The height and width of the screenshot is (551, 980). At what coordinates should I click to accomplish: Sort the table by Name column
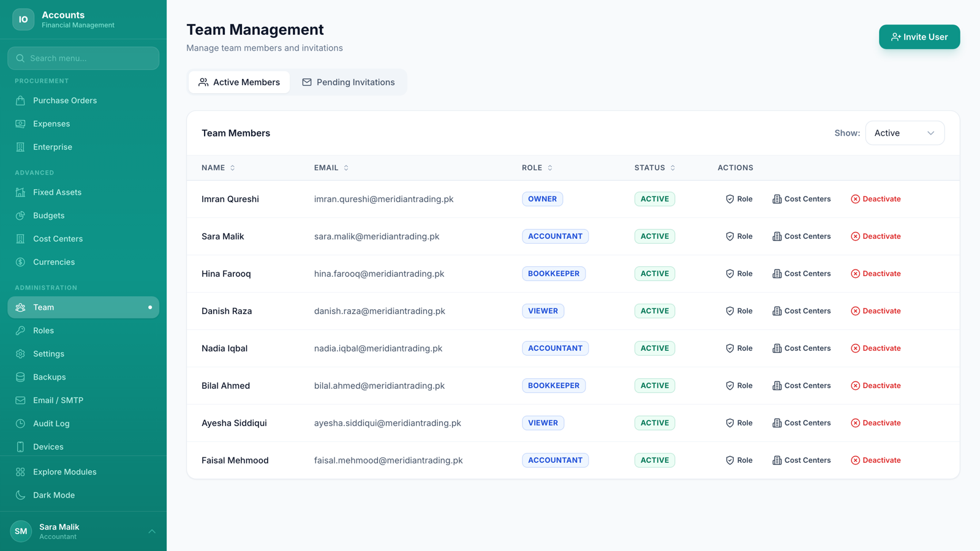pyautogui.click(x=218, y=168)
